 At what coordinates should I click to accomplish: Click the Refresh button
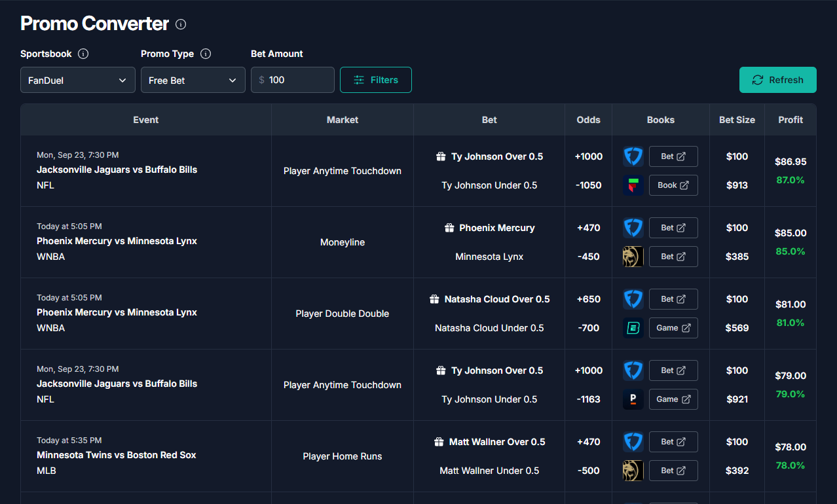pos(778,80)
